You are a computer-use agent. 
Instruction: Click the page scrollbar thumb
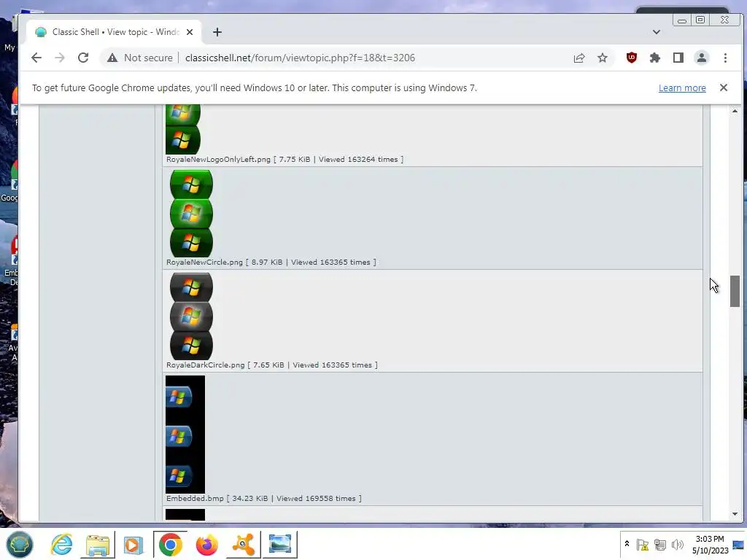735,291
